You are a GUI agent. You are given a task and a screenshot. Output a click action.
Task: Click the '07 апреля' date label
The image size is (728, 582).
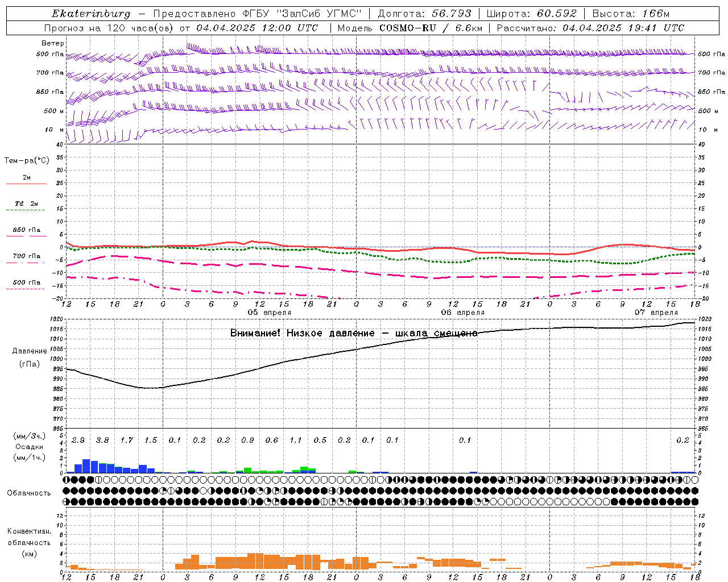click(656, 313)
